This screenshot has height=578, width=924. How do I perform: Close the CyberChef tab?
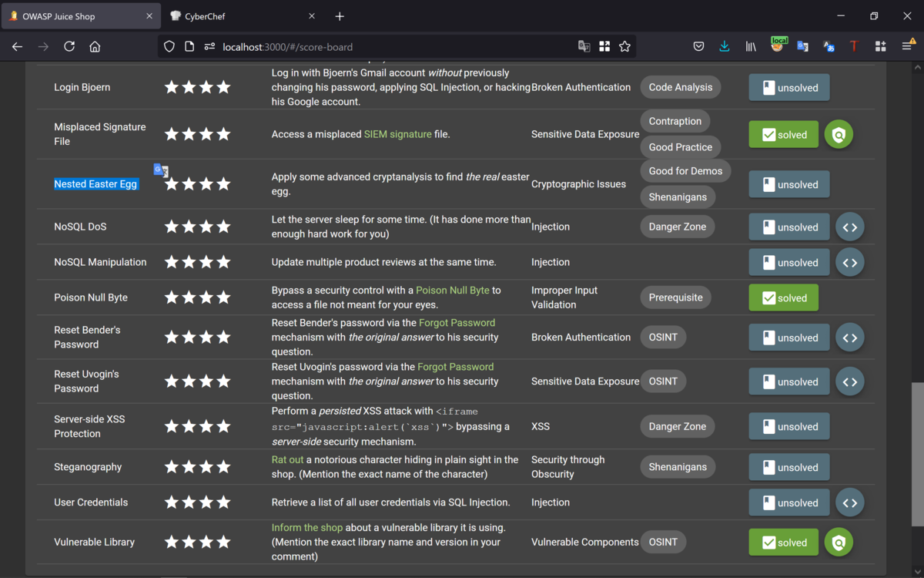click(312, 16)
